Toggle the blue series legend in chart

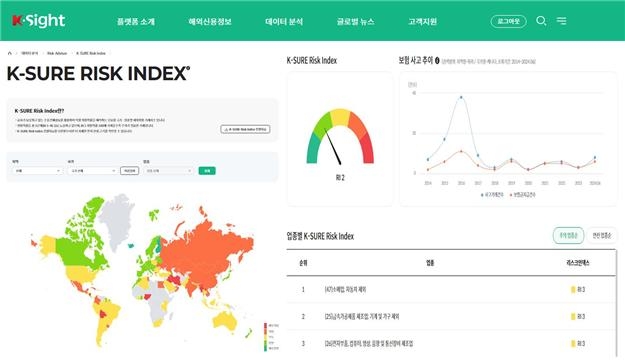click(492, 195)
